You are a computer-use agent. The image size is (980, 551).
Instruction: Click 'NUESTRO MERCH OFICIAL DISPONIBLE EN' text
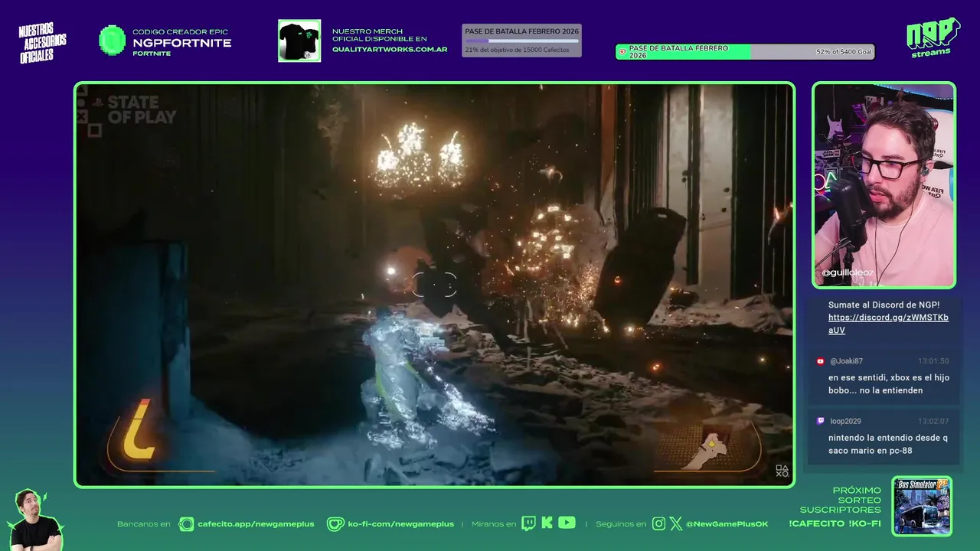tap(380, 35)
